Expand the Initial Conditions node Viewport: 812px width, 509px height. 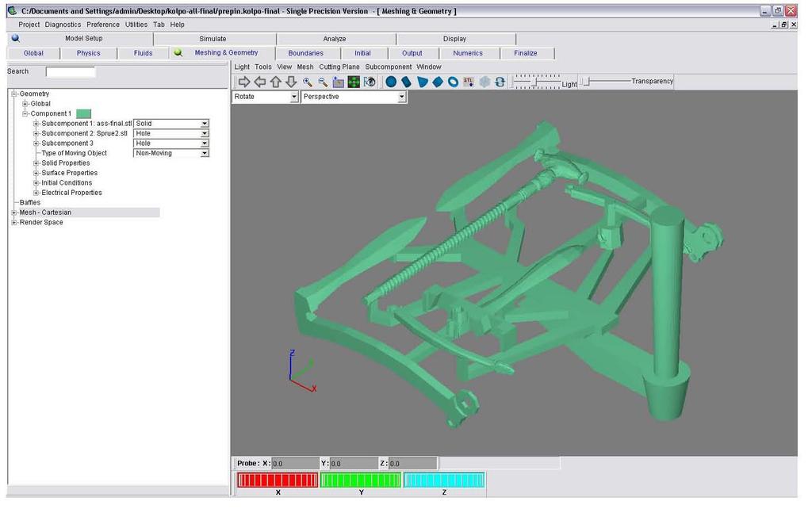pyautogui.click(x=36, y=182)
